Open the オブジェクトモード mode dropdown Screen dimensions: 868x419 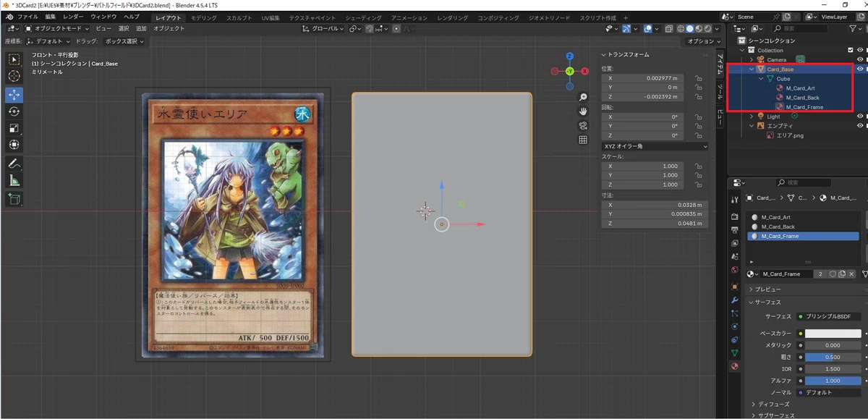tap(58, 29)
